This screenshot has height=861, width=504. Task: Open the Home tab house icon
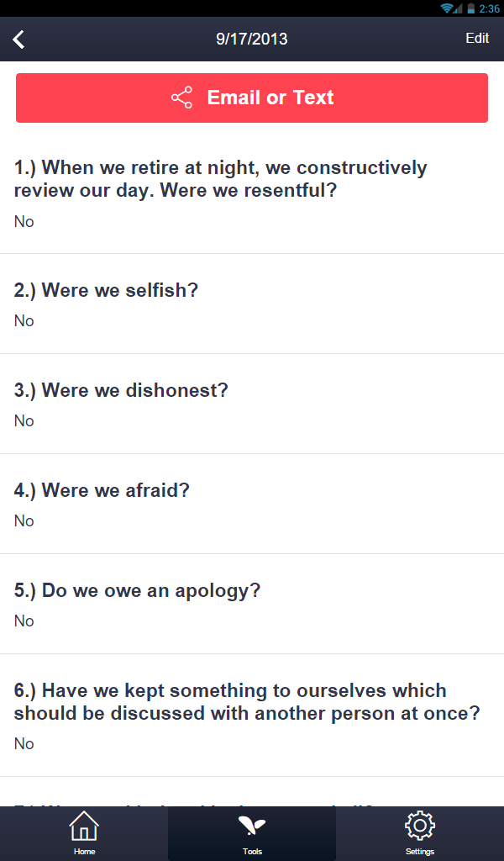(x=84, y=826)
